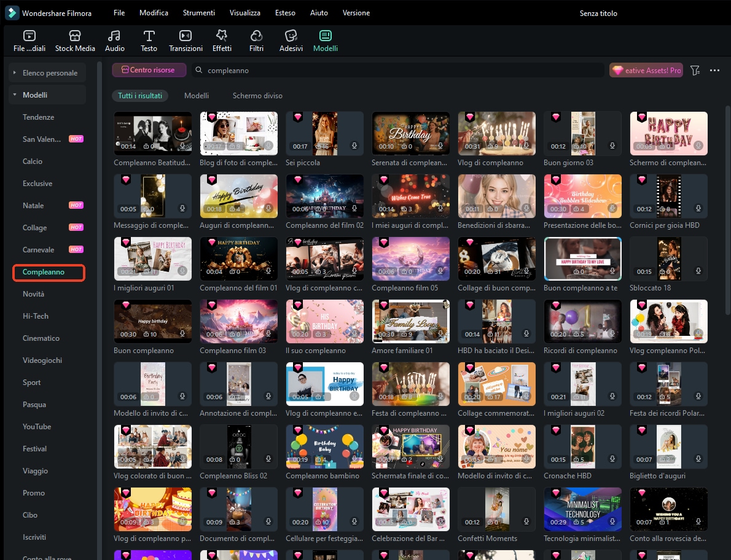Select the Compleanno bambino template thumbnail
Screen dimensions: 731x560
[324, 446]
